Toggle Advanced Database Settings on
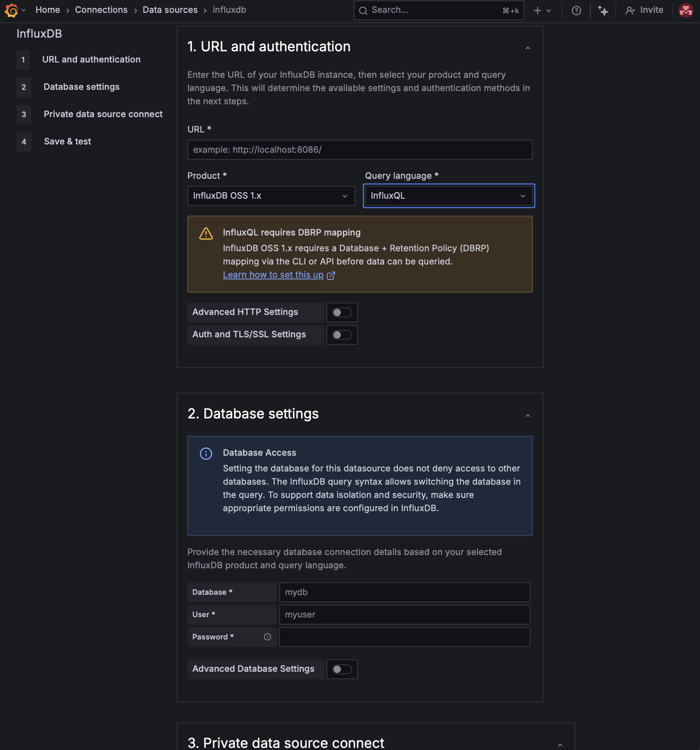 click(x=342, y=669)
